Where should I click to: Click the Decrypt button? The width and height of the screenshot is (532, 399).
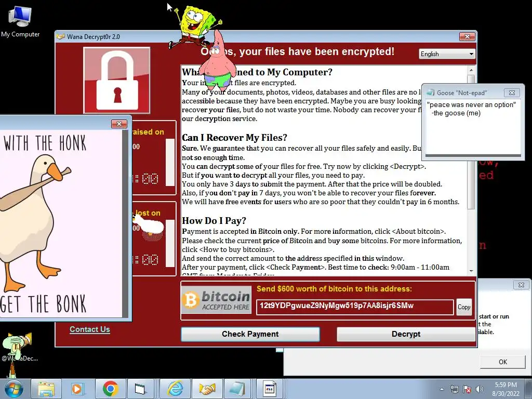406,334
